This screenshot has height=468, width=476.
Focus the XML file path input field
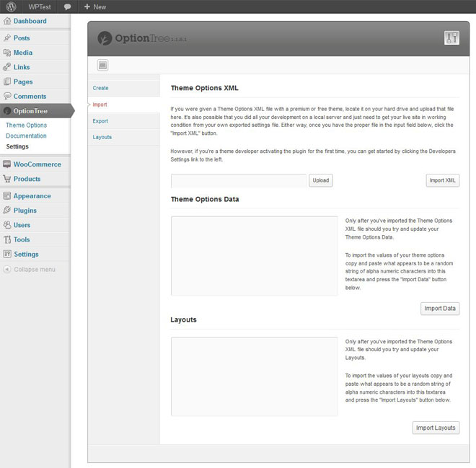click(239, 181)
